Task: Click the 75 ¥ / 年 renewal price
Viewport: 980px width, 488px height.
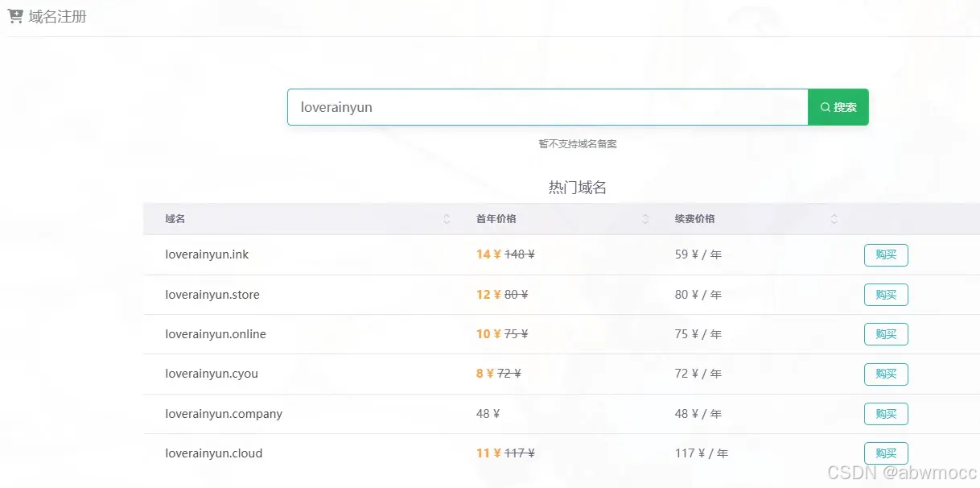Action: click(x=698, y=334)
